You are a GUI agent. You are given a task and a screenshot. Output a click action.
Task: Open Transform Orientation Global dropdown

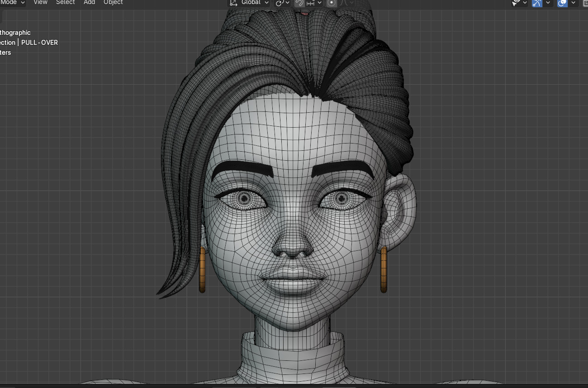[x=249, y=3]
